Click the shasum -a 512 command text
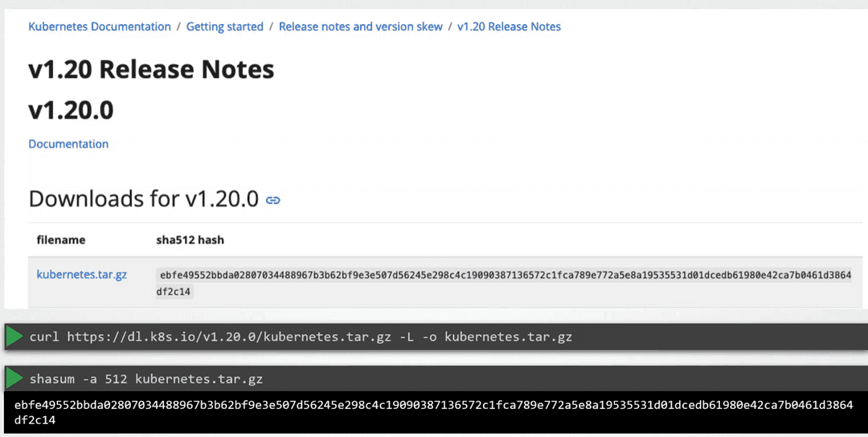This screenshot has height=437, width=868. [x=80, y=378]
